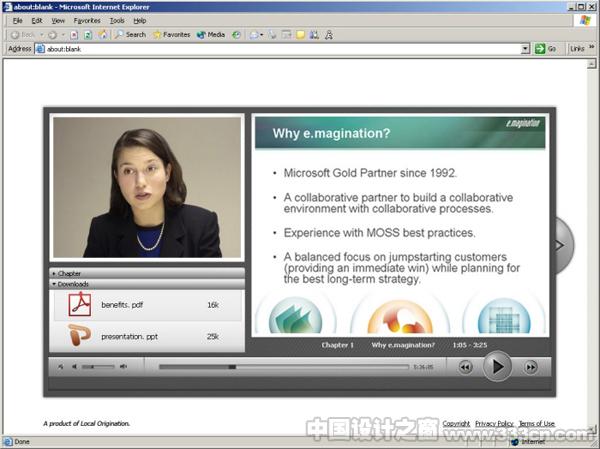Click the PDF icon for benefits.pdf

coord(80,304)
